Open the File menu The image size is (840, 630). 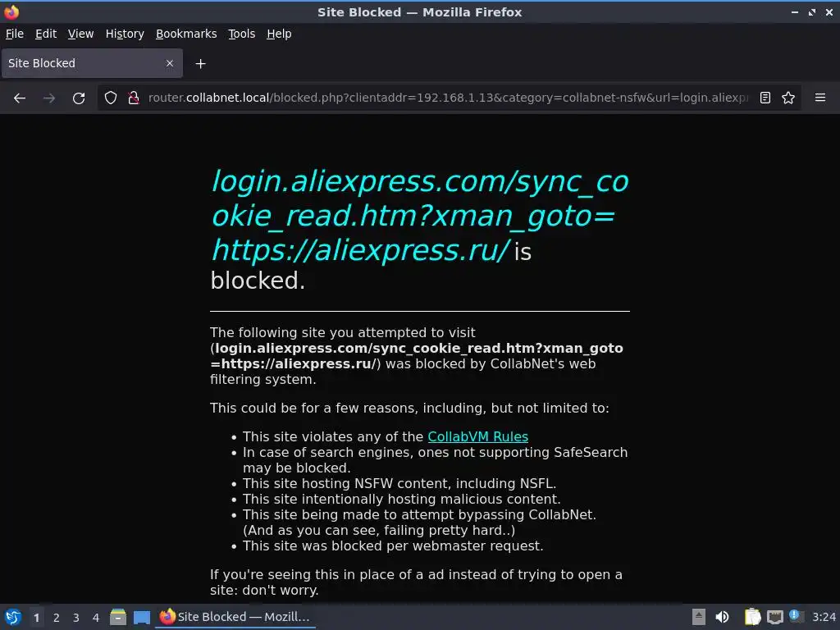point(15,34)
